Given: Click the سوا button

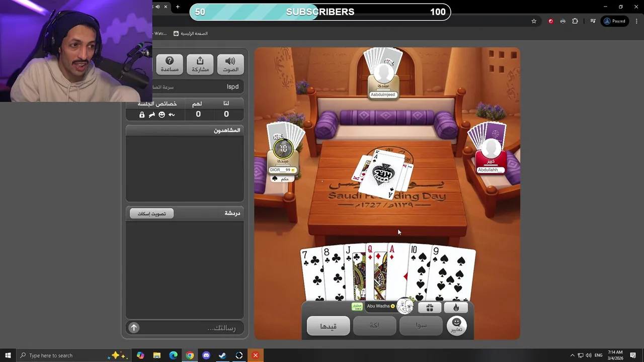Looking at the screenshot, I should pos(421,326).
